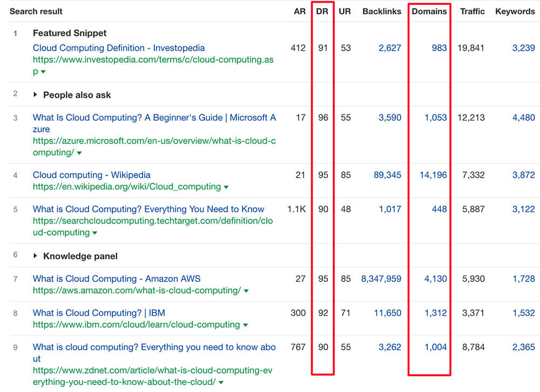Open Azure keywords count 4,480
The height and width of the screenshot is (392, 540).
pyautogui.click(x=523, y=118)
